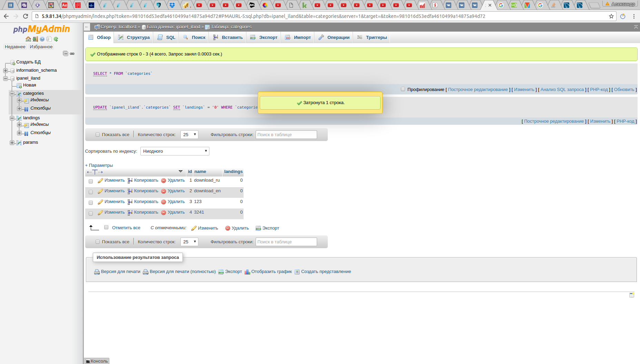Click the print view printer icon
Viewport: 640px width, 364px height.
(x=97, y=272)
